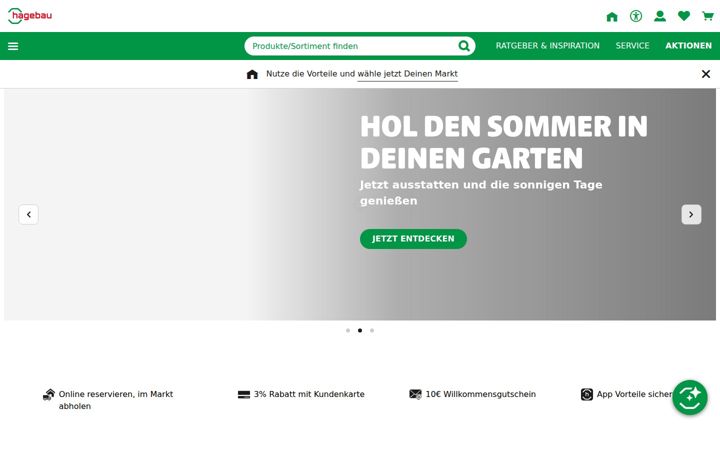Open the wishlist heart icon
Image resolution: width=720 pixels, height=450 pixels.
pyautogui.click(x=684, y=16)
